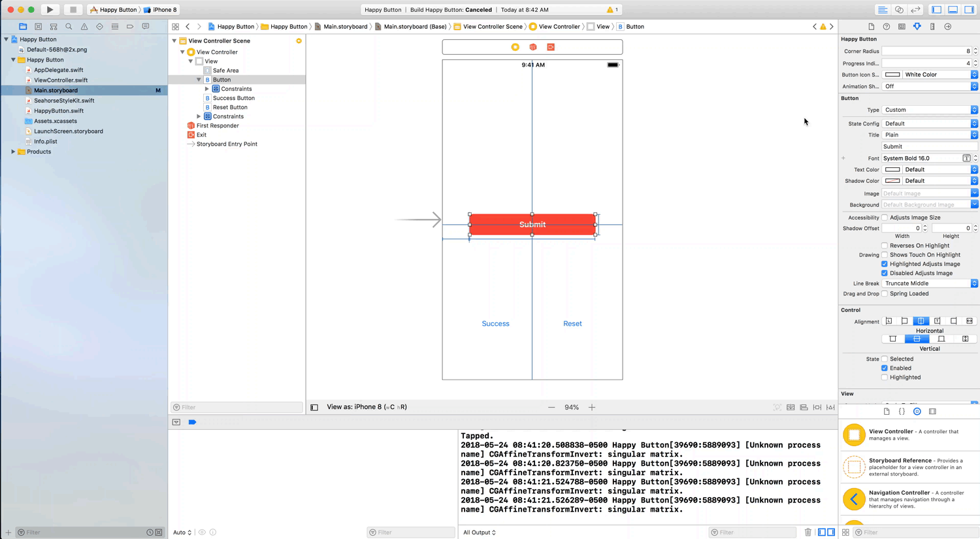980x539 pixels.
Task: Toggle the navigator panel visibility icon
Action: (936, 10)
